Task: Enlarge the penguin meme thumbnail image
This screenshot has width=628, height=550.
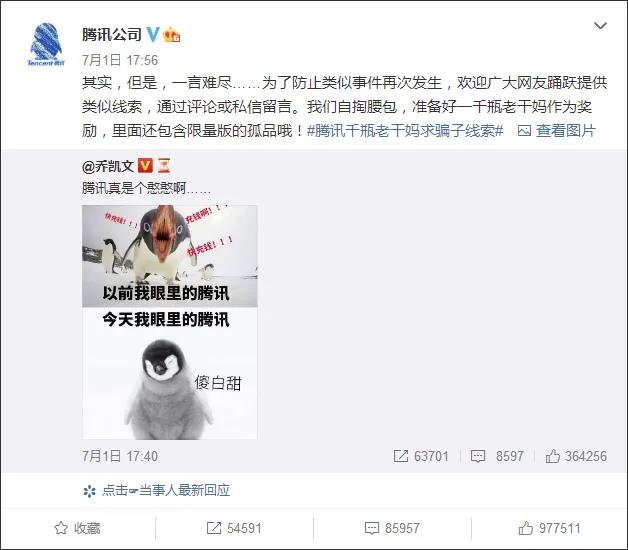Action: pyautogui.click(x=169, y=322)
